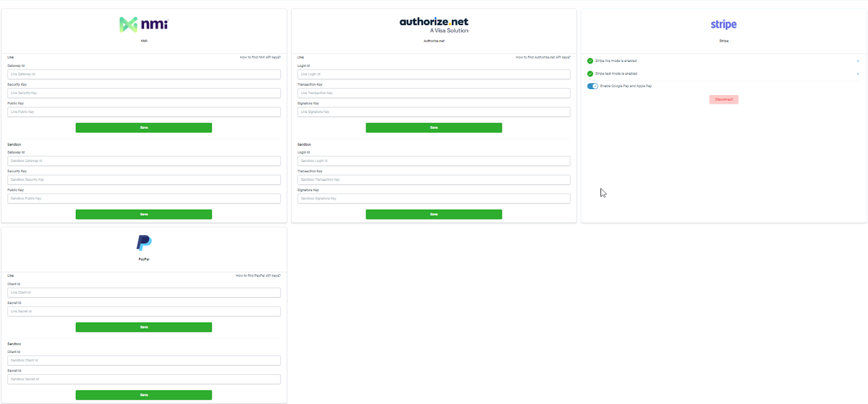Click the Authorize.net Live Transaction Key field

point(433,93)
